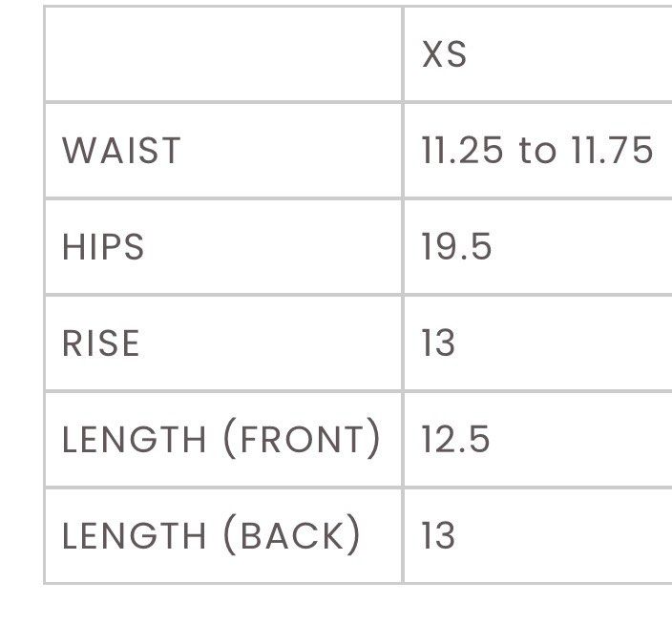Click the front length value 12.5

(x=455, y=439)
